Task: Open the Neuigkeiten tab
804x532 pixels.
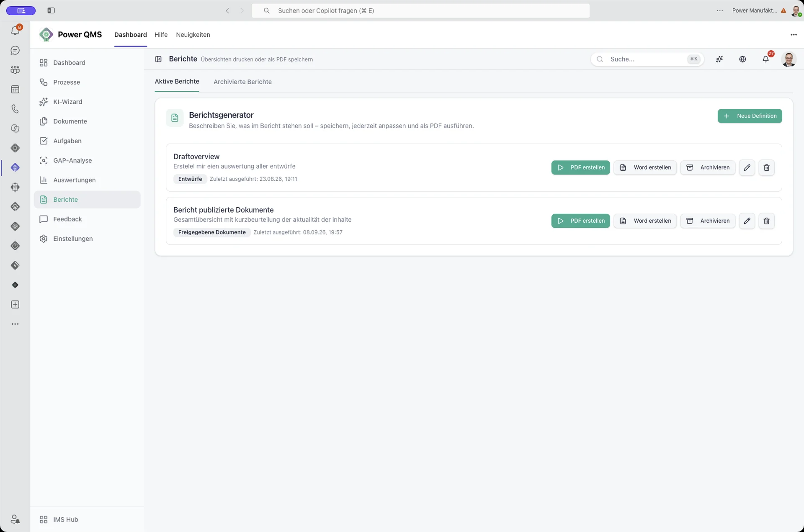Action: tap(193, 35)
